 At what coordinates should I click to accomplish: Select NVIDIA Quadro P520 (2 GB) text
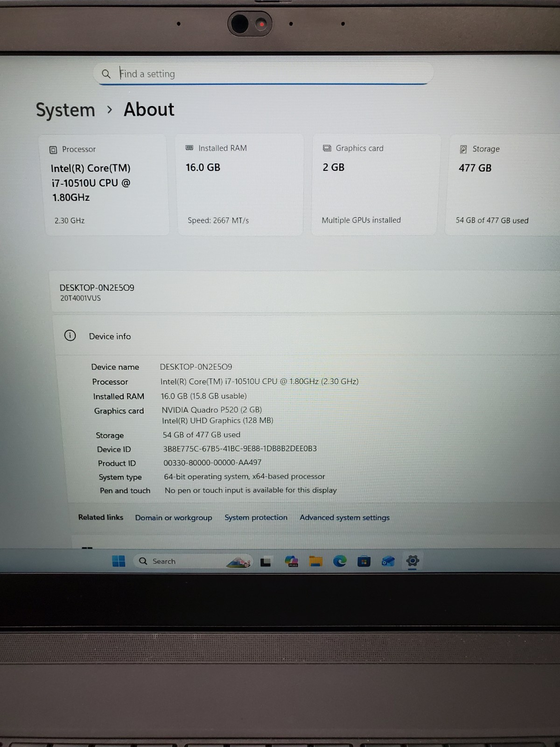[x=212, y=409]
